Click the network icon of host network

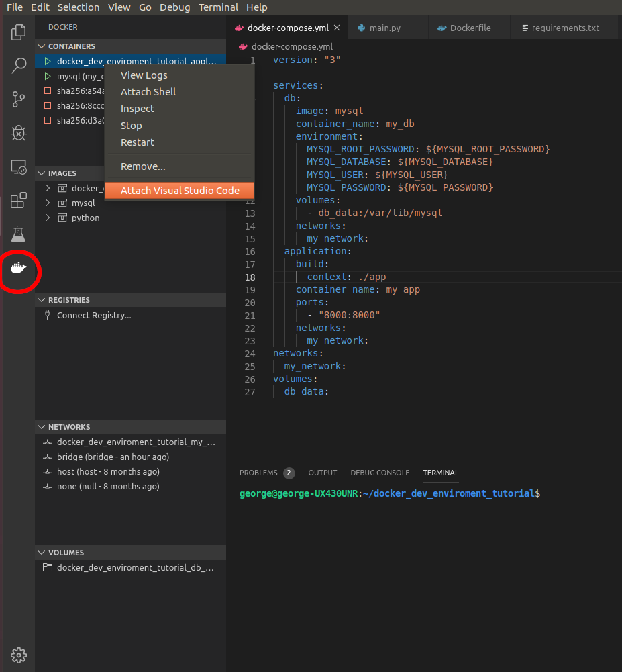click(48, 472)
